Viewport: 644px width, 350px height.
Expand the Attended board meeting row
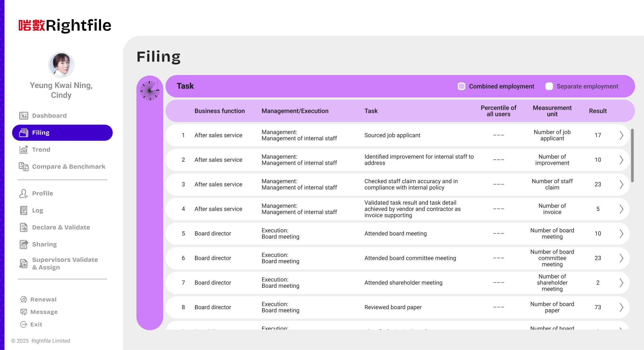[622, 234]
